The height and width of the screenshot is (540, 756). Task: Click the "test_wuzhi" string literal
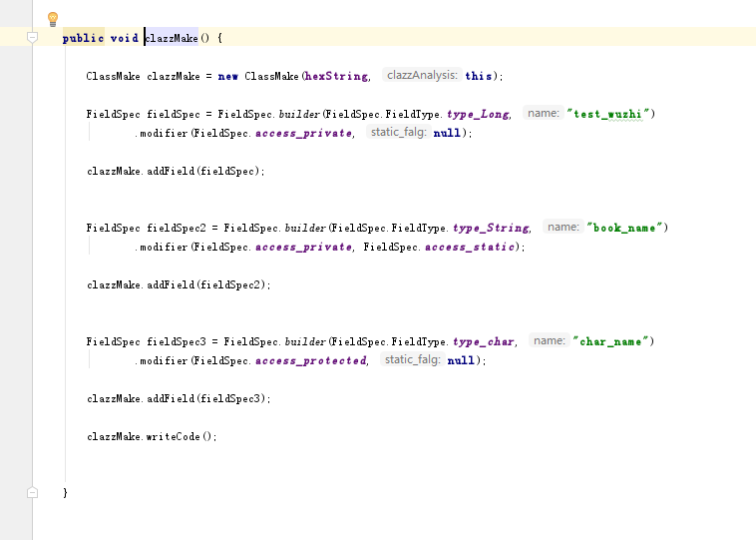pos(608,115)
